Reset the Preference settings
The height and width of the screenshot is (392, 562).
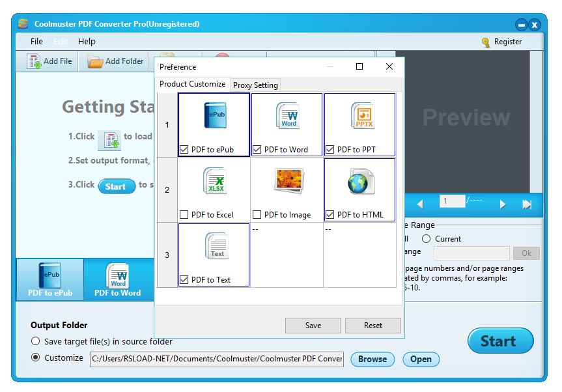pyautogui.click(x=373, y=326)
